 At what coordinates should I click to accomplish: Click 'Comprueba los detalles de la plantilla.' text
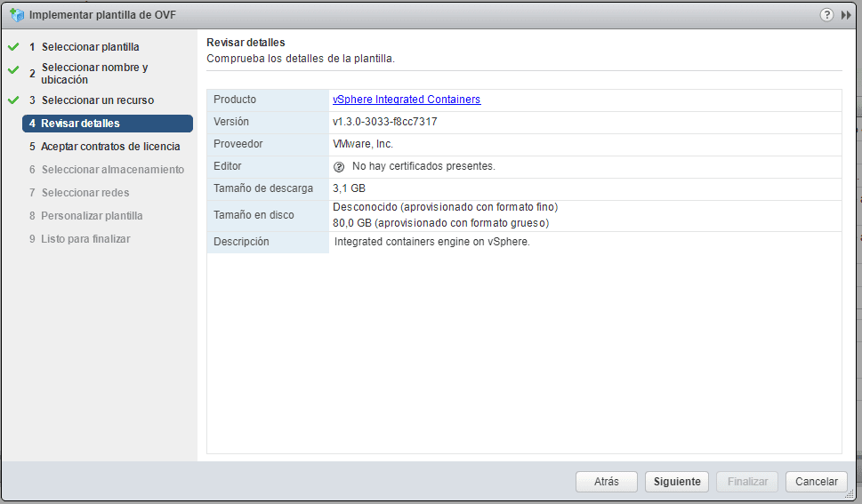(x=301, y=59)
